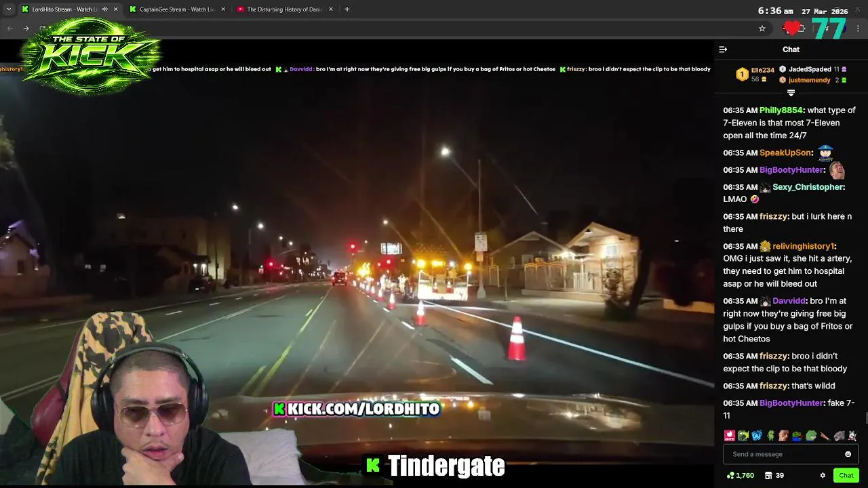Mute the LordHito tab via its speaker icon

point(104,9)
